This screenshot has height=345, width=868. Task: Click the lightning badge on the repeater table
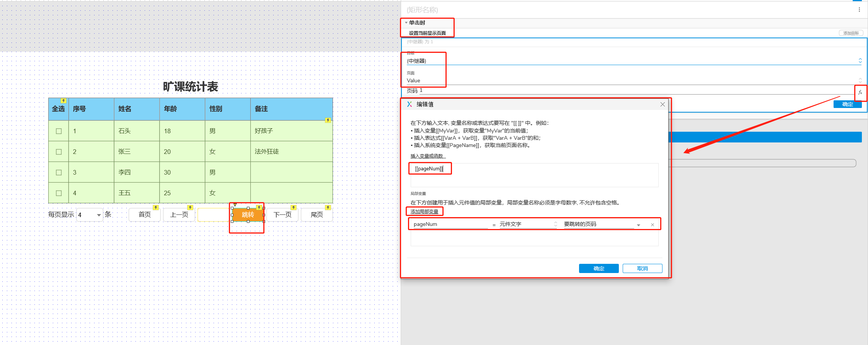328,120
